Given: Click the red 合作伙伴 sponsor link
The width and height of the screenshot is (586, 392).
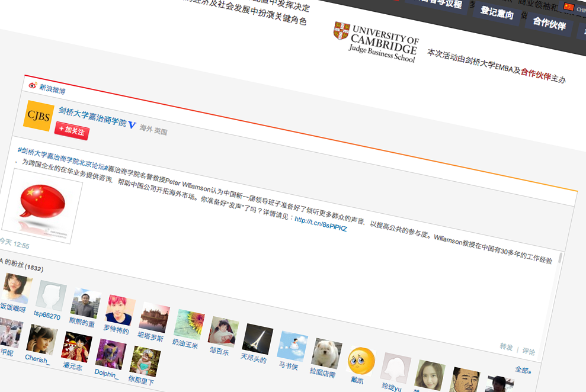Looking at the screenshot, I should coord(536,74).
